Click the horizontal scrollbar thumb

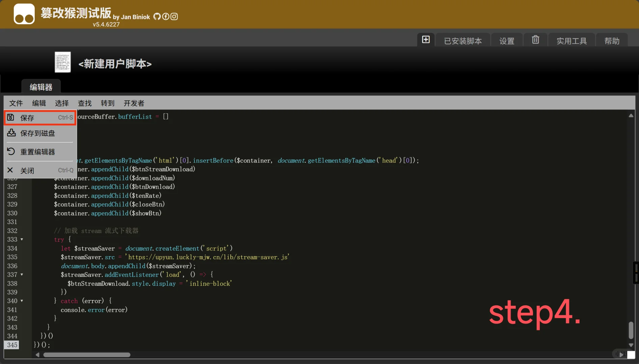(x=87, y=355)
